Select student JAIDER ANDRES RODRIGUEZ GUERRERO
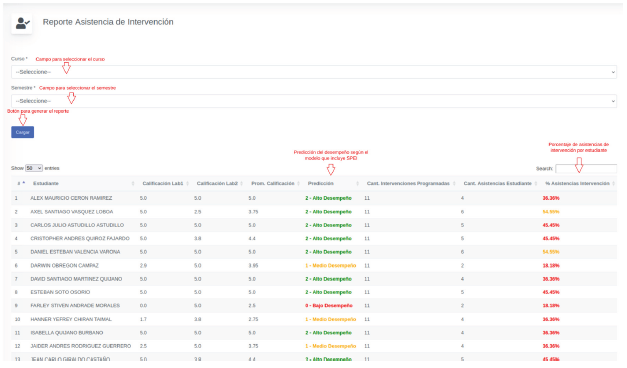The width and height of the screenshot is (627, 368). [x=81, y=346]
